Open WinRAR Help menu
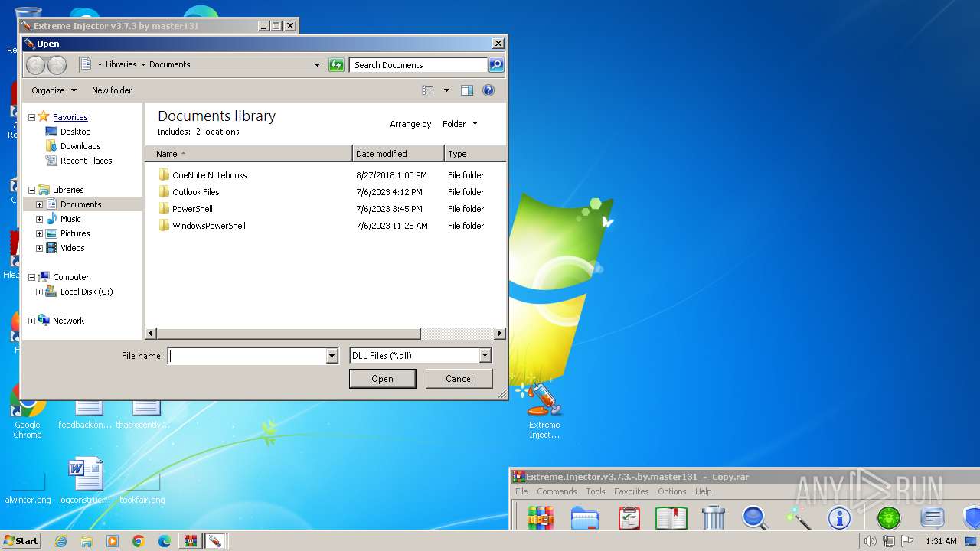This screenshot has height=551, width=980. pos(703,491)
